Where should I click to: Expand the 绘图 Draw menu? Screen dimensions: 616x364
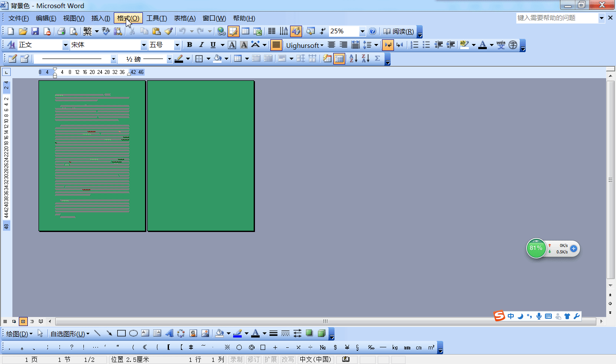[19, 334]
